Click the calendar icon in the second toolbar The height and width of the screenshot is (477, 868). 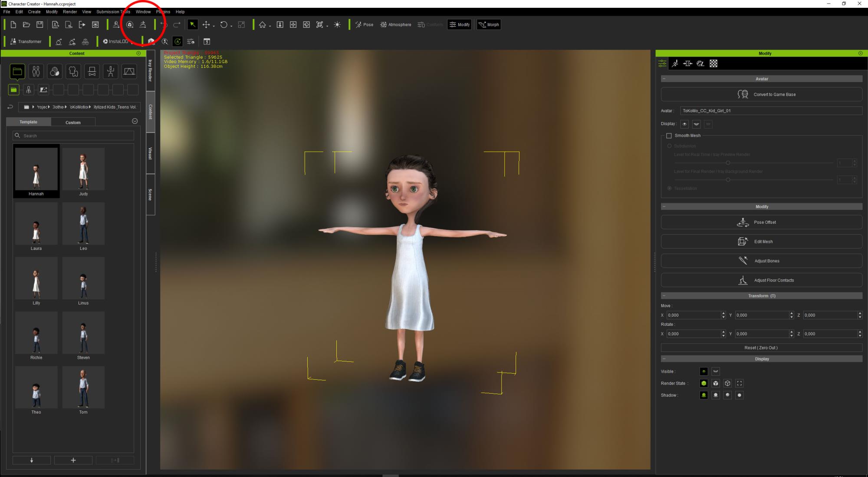[207, 42]
